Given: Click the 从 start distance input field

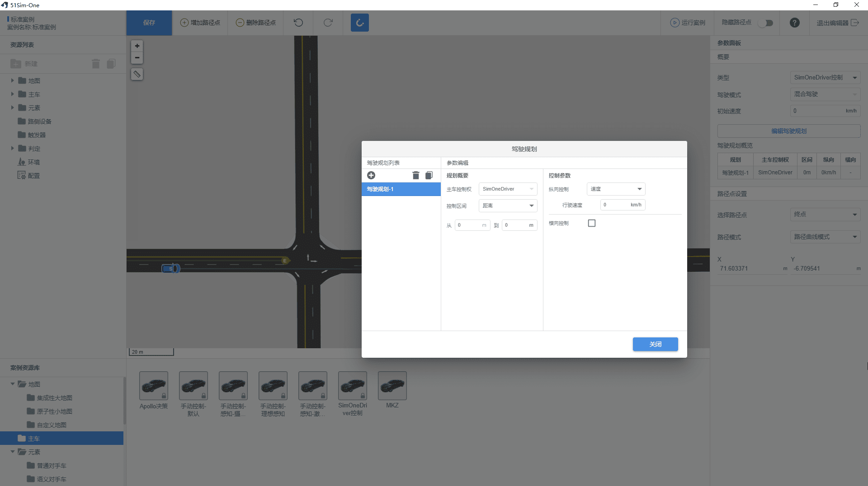Looking at the screenshot, I should coord(472,225).
